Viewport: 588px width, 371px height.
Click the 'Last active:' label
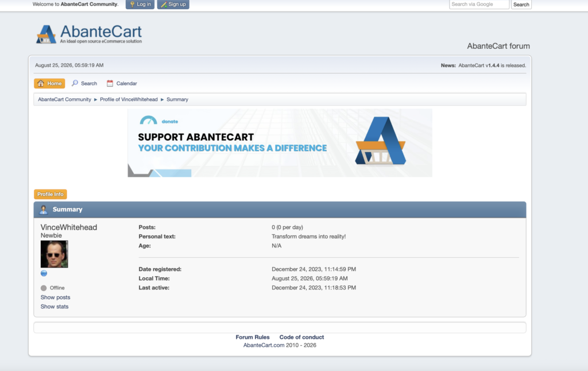(154, 288)
